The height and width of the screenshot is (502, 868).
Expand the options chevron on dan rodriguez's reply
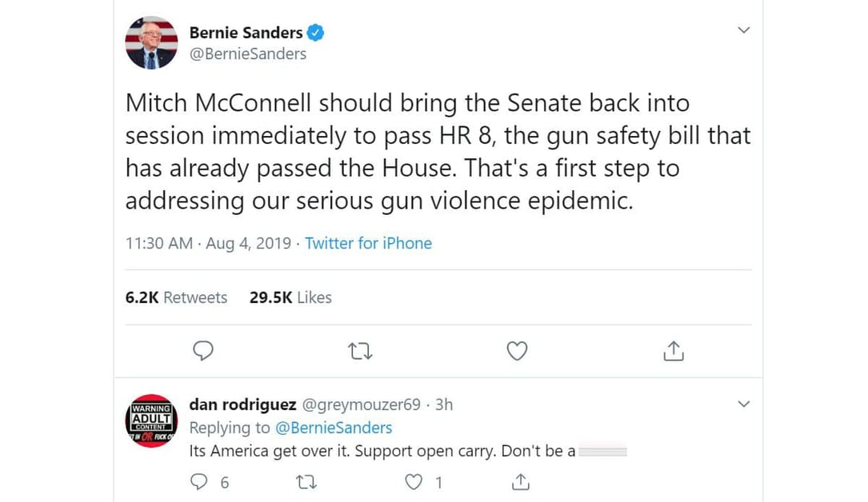[743, 404]
